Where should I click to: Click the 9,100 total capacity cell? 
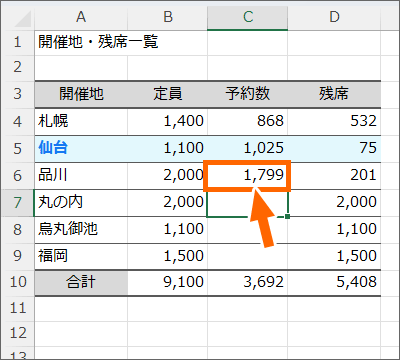tap(168, 283)
